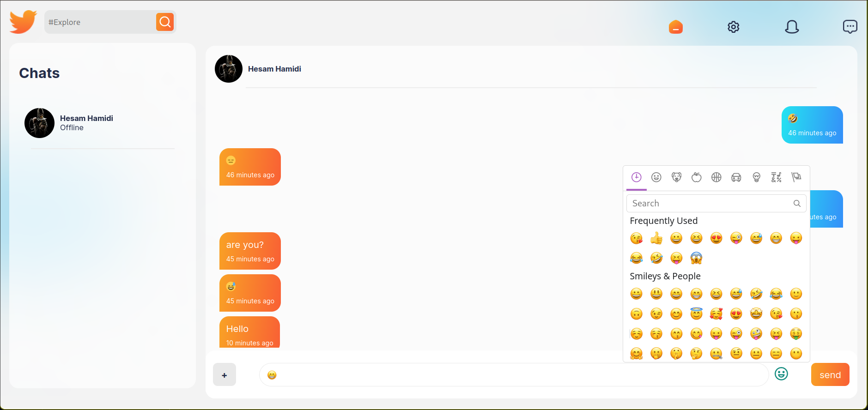The width and height of the screenshot is (868, 410).
Task: Pick first grinning face in Smileys & People
Action: [637, 294]
